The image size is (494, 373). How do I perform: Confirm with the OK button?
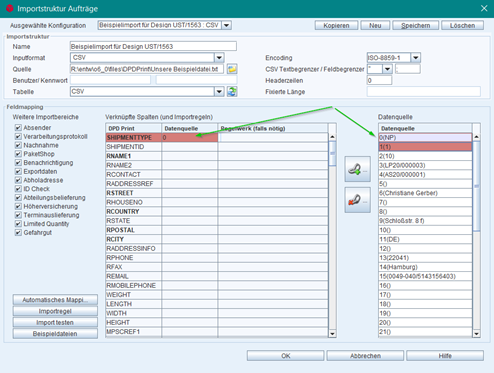click(x=285, y=356)
